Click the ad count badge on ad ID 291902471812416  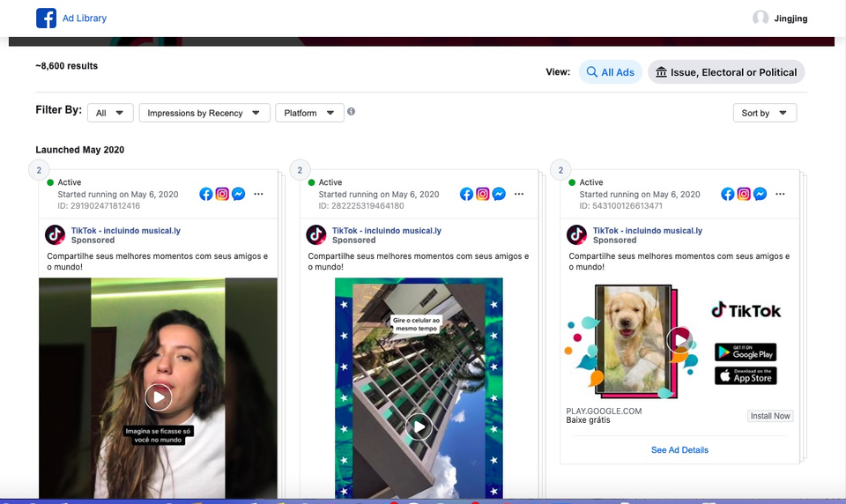pyautogui.click(x=39, y=170)
